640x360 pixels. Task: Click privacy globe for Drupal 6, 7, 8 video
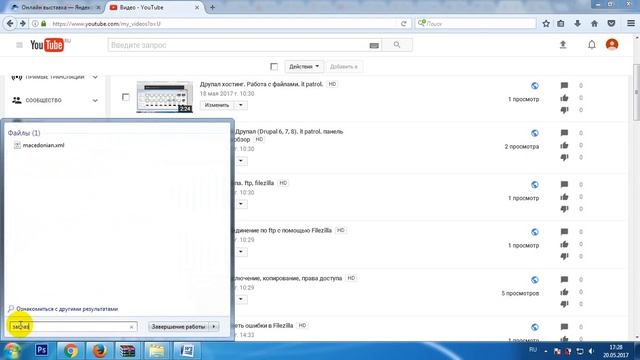coord(535,133)
